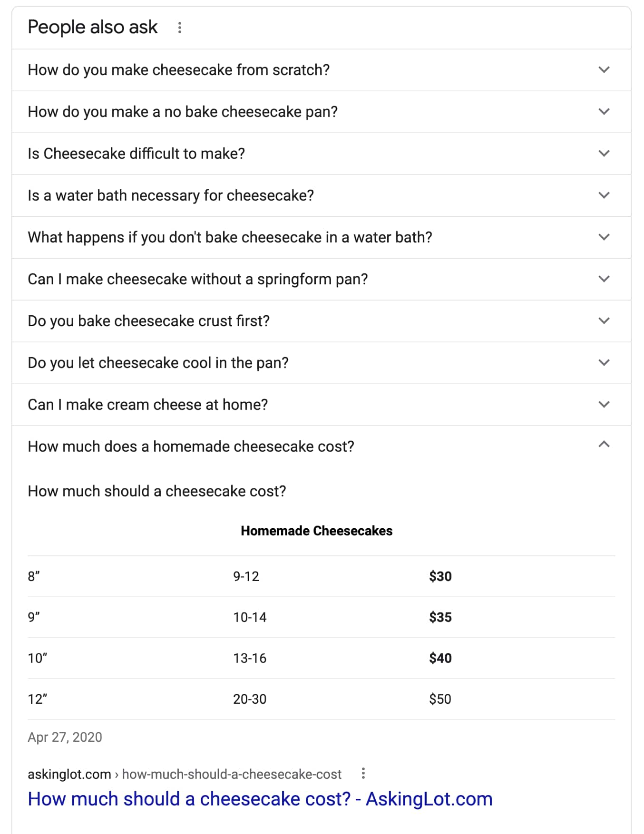The height and width of the screenshot is (834, 644).
Task: Click the $30 price in the 8” row
Action: click(x=440, y=577)
